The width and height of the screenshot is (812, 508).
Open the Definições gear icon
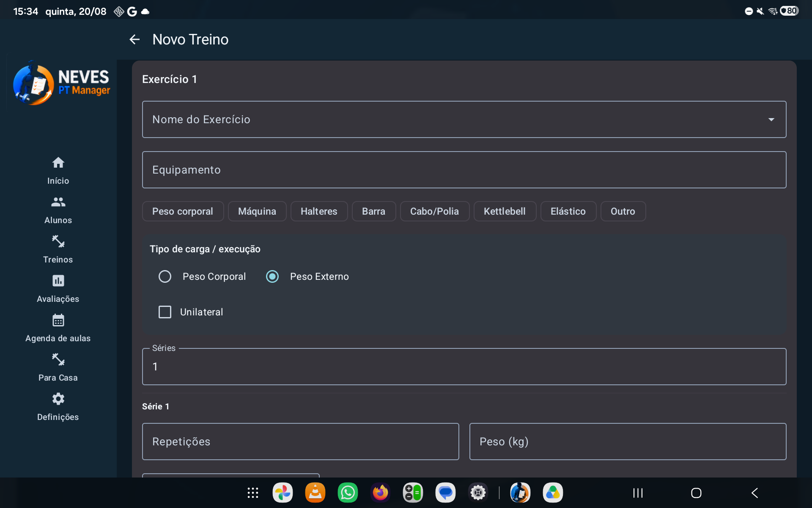coord(58,399)
